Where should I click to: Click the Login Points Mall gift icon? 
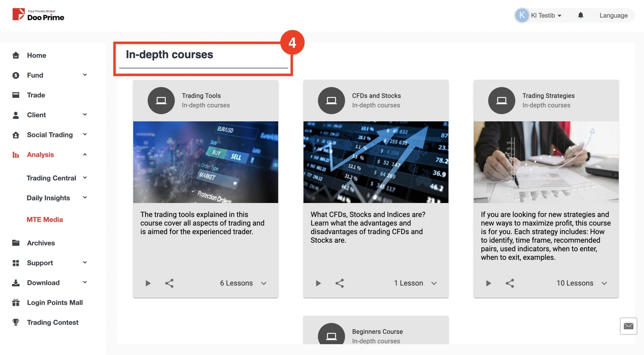pos(16,302)
